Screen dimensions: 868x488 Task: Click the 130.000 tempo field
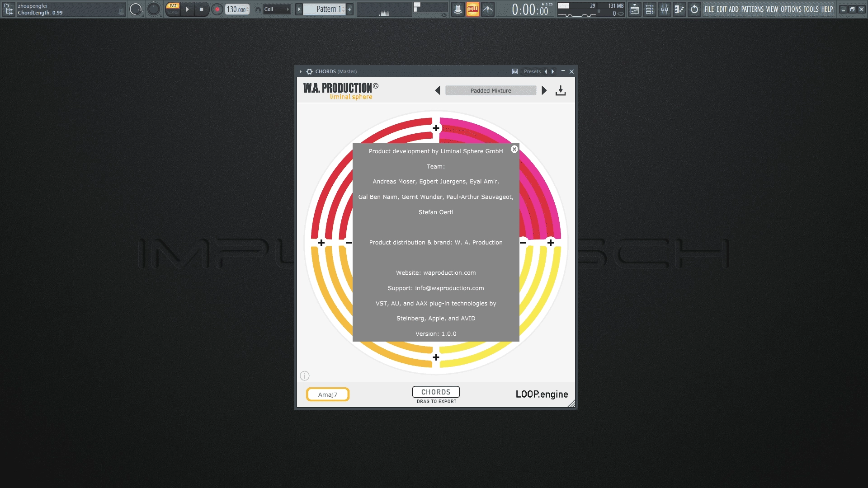coord(237,9)
